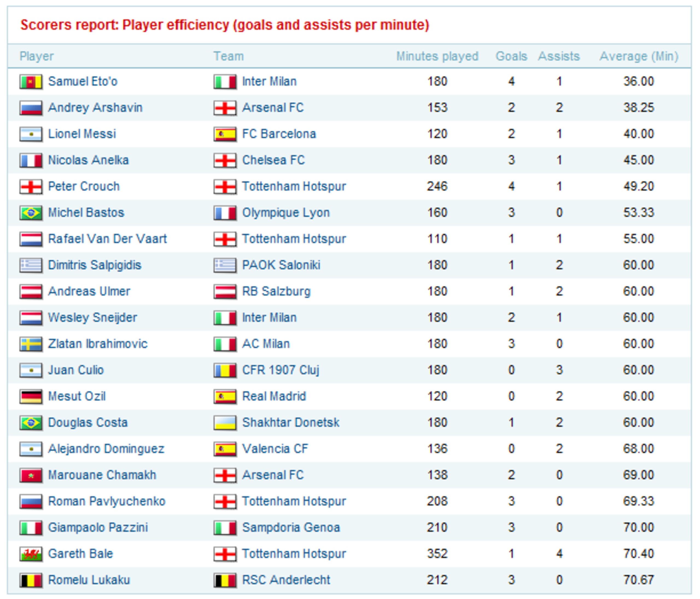Click the Romanian flag beside CFR 1907 Cluj
700x599 pixels.
225,370
